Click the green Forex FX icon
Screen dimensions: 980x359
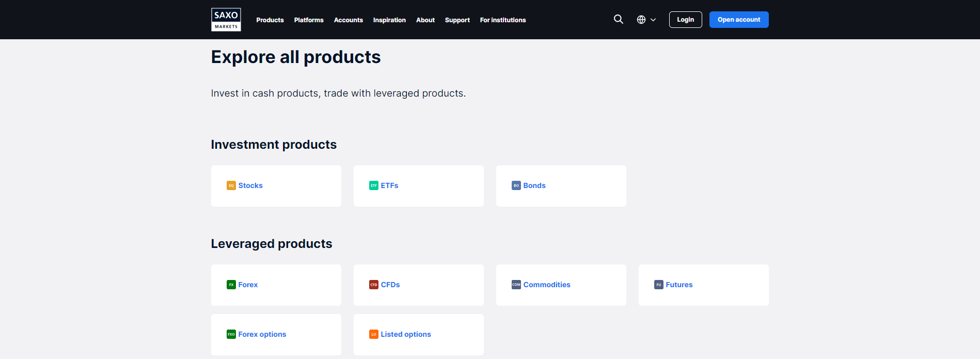[231, 285]
